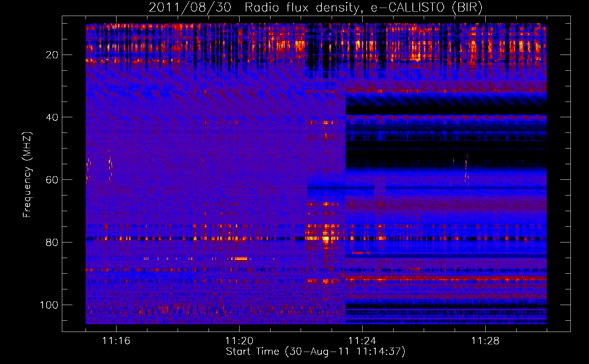
Task: Click the plot title "Radio flux density, e-CALLISTO (BIR)"
Action: [363, 8]
